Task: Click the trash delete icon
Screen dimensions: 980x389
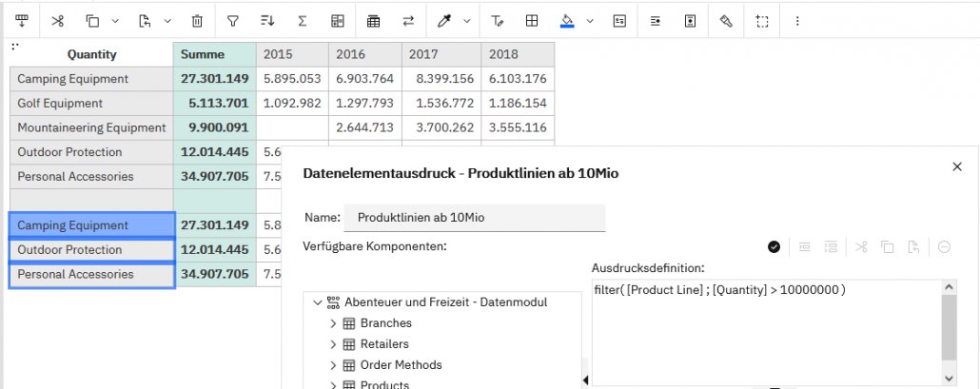Action: [x=197, y=21]
